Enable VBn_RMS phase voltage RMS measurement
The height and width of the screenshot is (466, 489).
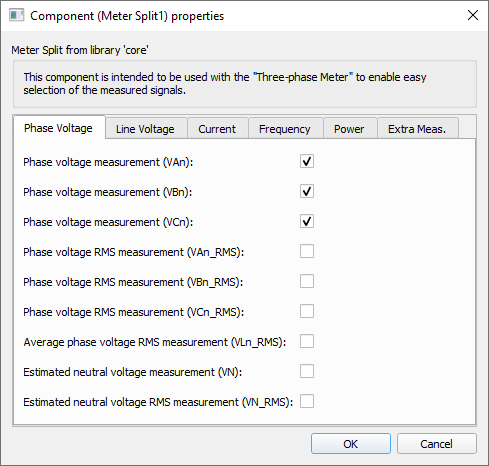307,281
